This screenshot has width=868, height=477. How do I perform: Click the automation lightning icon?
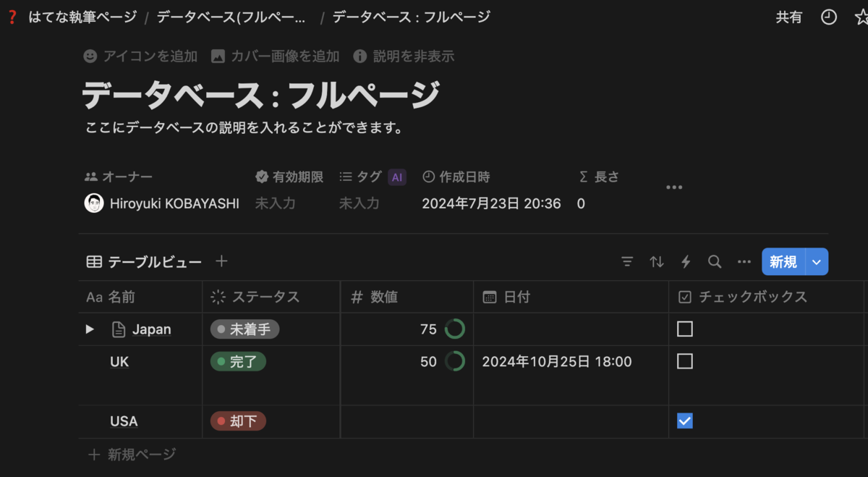pyautogui.click(x=685, y=261)
